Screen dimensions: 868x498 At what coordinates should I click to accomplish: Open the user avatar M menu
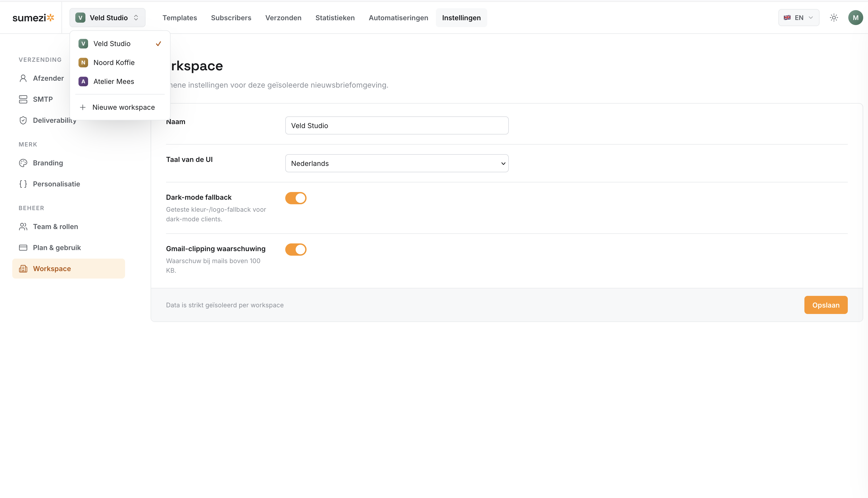click(855, 18)
